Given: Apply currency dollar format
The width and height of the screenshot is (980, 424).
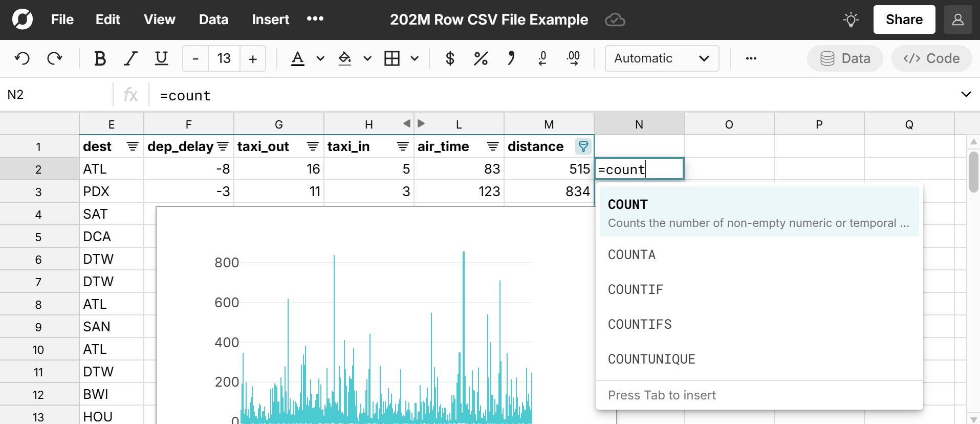Looking at the screenshot, I should [450, 58].
